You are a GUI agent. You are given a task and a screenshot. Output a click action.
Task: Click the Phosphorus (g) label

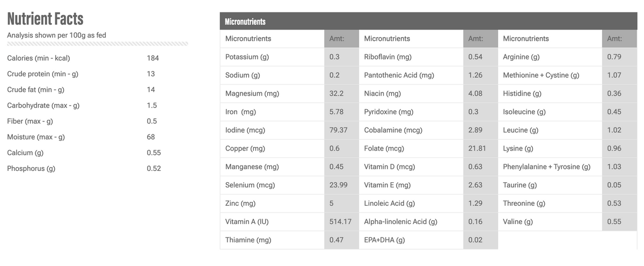(x=31, y=169)
